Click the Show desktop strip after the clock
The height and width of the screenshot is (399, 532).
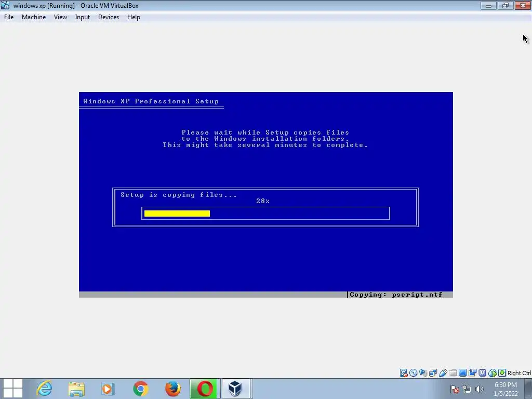pyautogui.click(x=528, y=389)
